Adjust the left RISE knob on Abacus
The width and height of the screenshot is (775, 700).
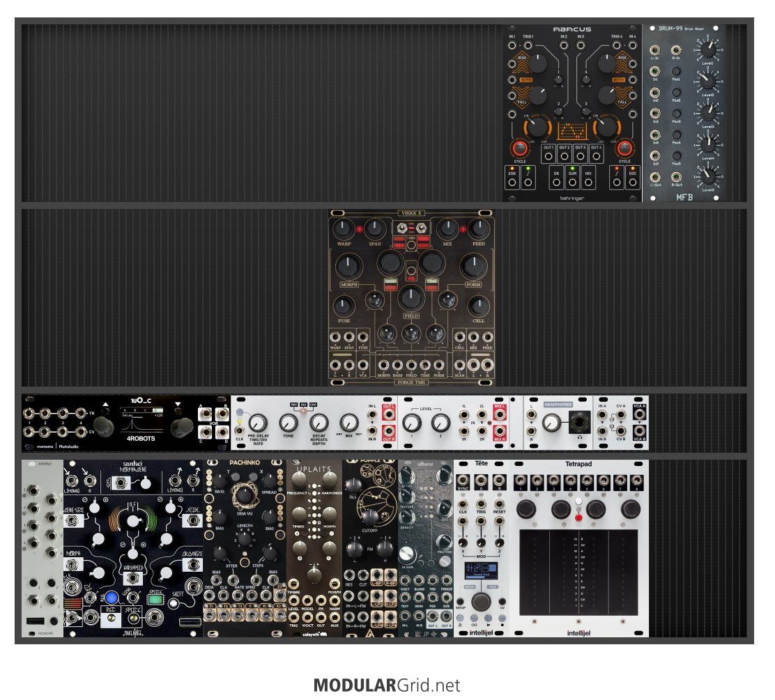click(x=537, y=63)
